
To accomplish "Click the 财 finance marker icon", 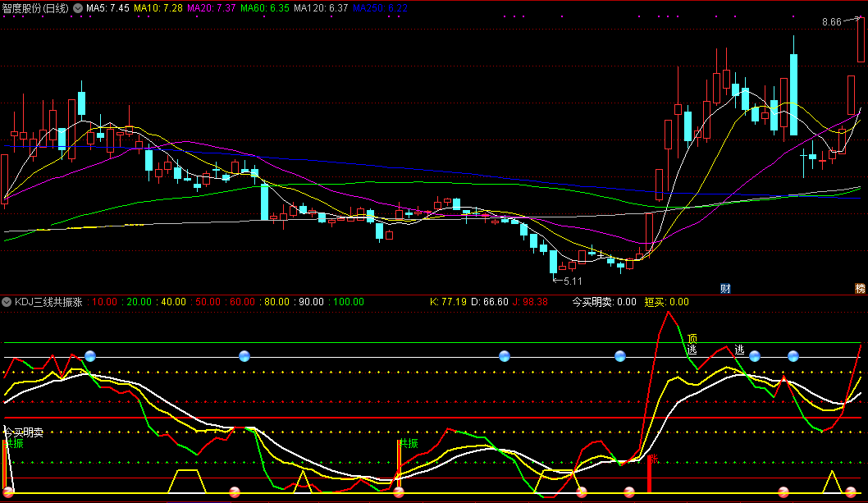I will [725, 289].
